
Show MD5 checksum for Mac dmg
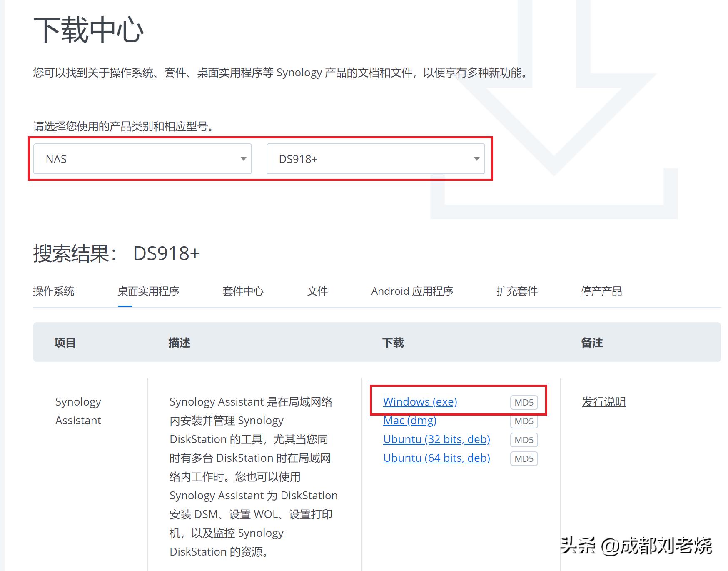point(524,421)
